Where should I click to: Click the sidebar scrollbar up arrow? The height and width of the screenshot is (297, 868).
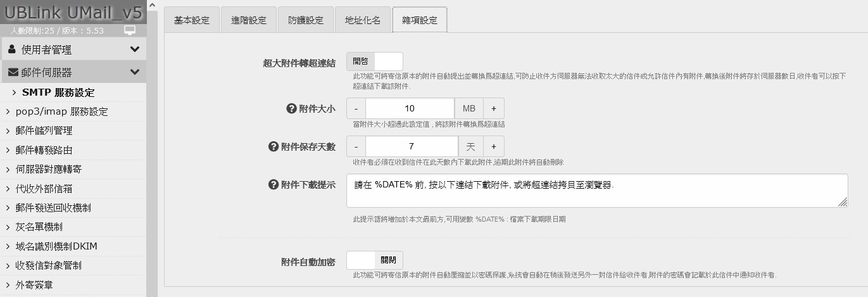pyautogui.click(x=152, y=5)
